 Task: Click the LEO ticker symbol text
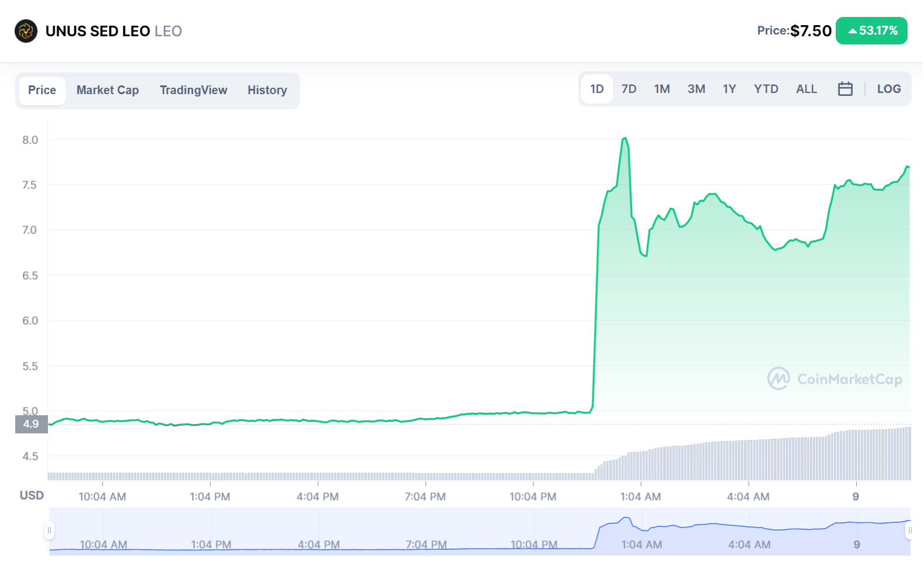(168, 31)
